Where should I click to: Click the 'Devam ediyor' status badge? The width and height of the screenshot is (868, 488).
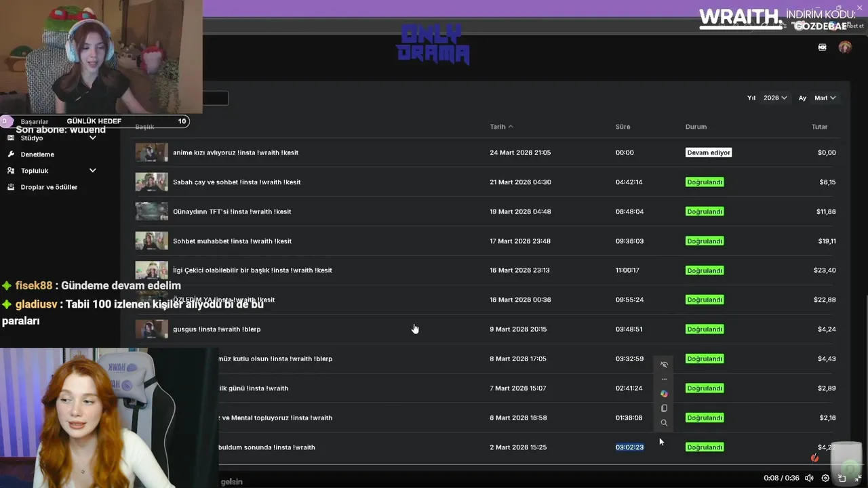coord(709,152)
